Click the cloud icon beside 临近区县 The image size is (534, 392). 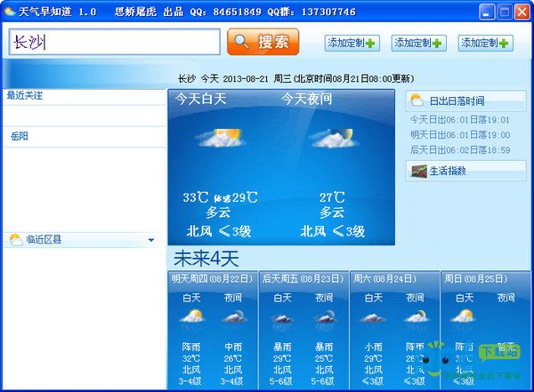pos(16,240)
